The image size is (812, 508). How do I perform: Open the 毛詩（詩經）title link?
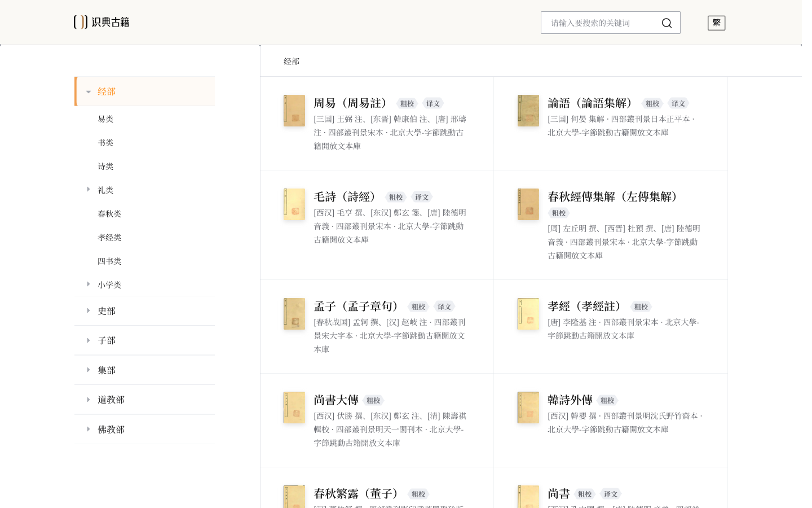coord(347,197)
